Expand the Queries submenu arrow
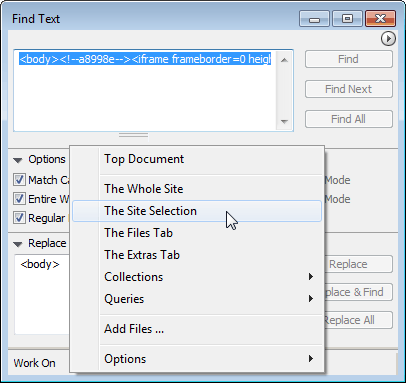The height and width of the screenshot is (383, 406). (x=311, y=298)
